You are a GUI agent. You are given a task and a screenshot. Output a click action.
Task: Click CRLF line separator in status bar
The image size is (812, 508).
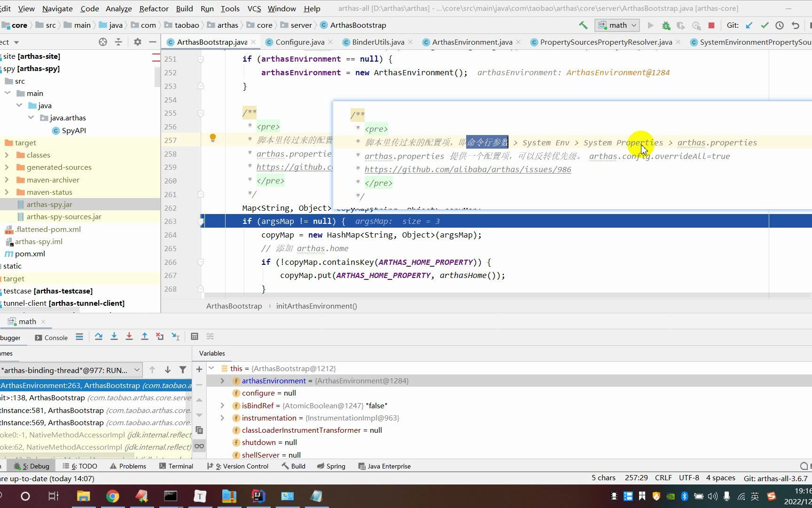click(x=663, y=477)
